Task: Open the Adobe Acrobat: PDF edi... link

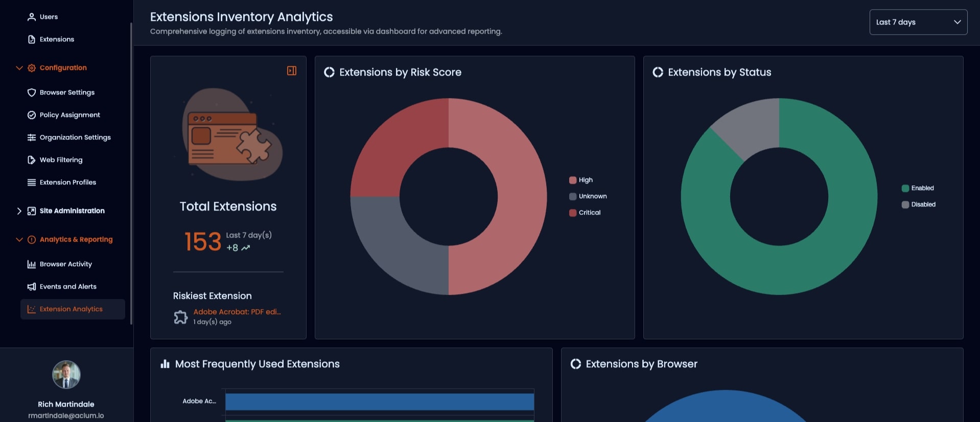Action: pyautogui.click(x=237, y=312)
